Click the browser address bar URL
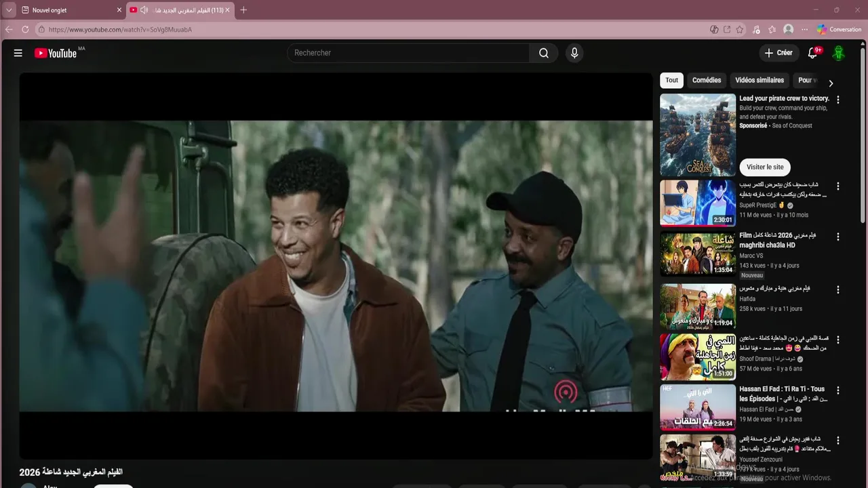Viewport: 868px width, 488px height. pyautogui.click(x=121, y=30)
